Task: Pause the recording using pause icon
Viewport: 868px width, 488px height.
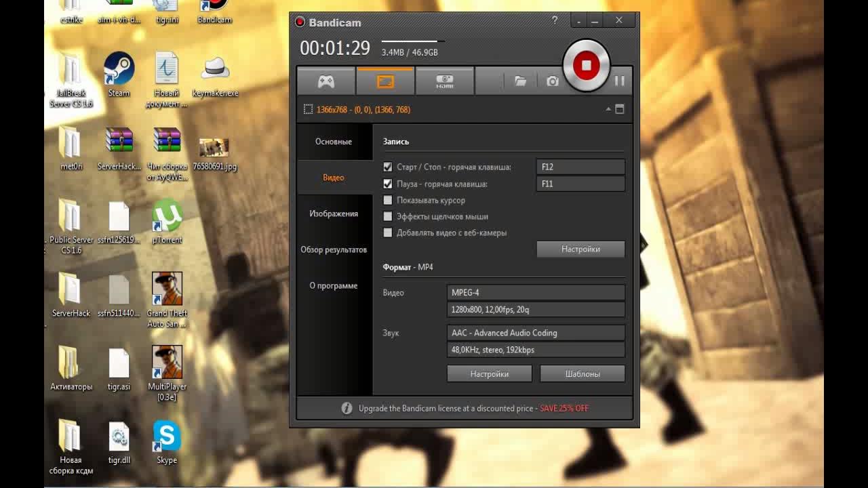Action: pos(619,81)
